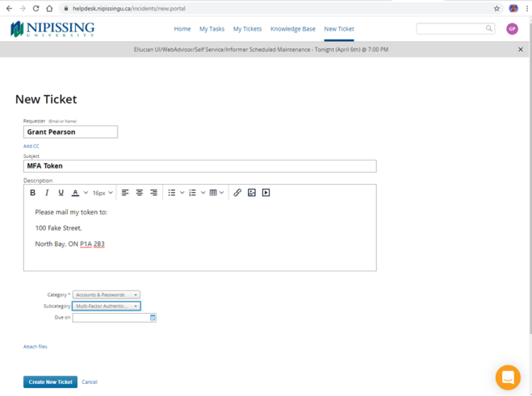Insert a table into description
Screen dimensions: 532x396
(x=214, y=193)
